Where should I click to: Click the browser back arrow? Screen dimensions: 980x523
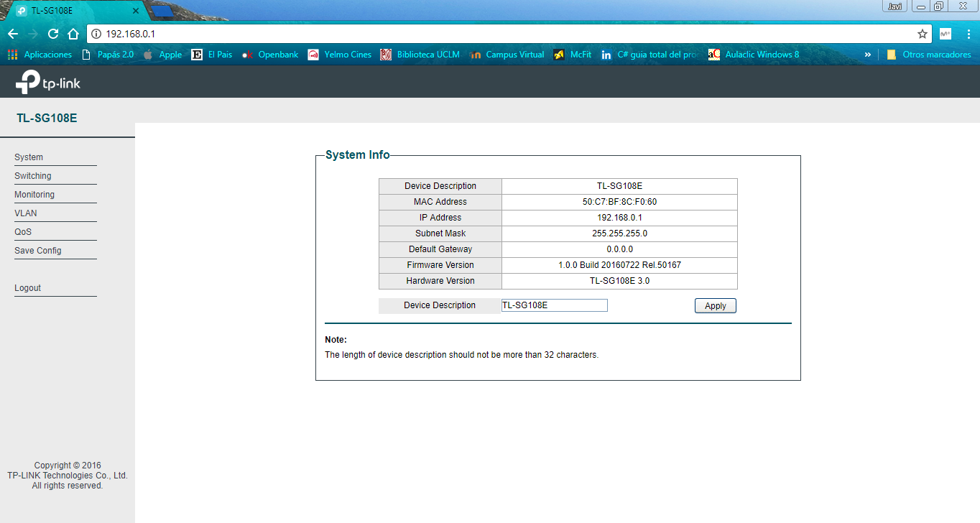[x=13, y=34]
